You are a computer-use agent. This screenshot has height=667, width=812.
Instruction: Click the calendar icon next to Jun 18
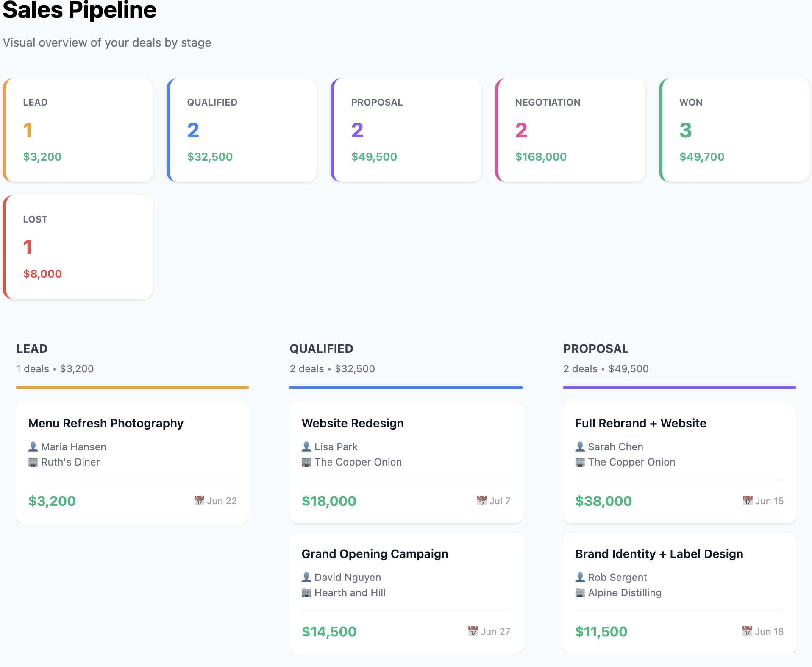pos(748,631)
